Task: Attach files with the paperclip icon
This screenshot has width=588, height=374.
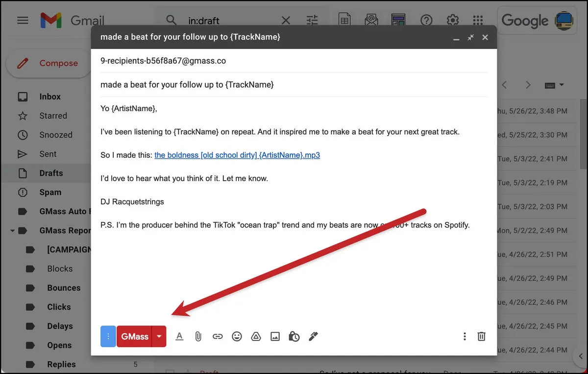Action: [x=198, y=336]
